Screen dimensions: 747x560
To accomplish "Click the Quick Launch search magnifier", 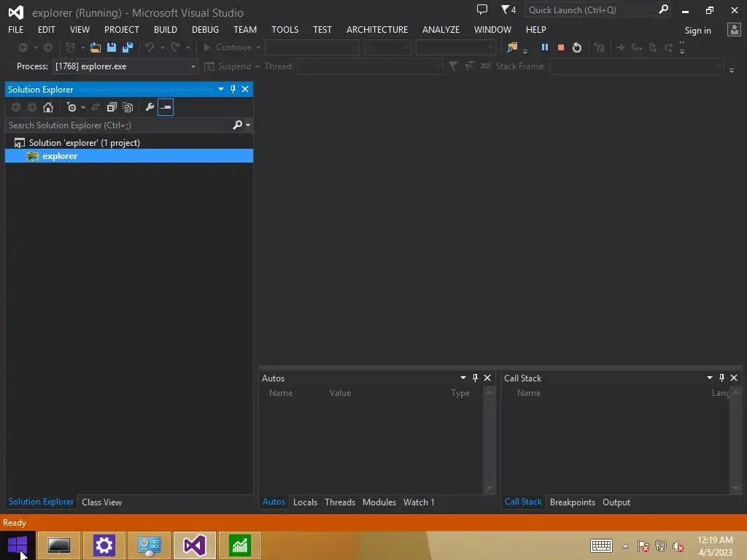I will coord(663,9).
